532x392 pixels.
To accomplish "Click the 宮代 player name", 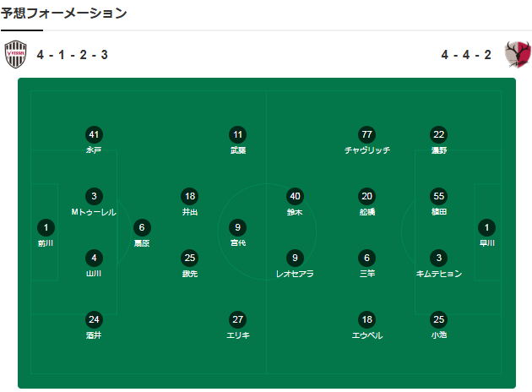I will pyautogui.click(x=238, y=243).
